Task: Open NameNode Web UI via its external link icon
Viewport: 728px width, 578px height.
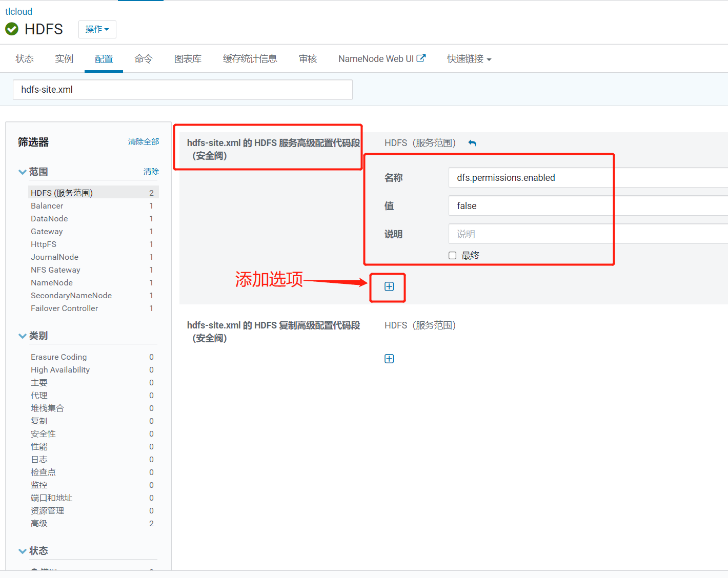Action: pos(421,58)
